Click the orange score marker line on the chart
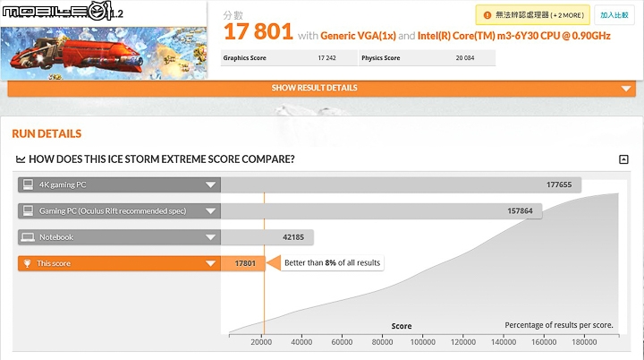The height and width of the screenshot is (360, 644). pos(264,263)
